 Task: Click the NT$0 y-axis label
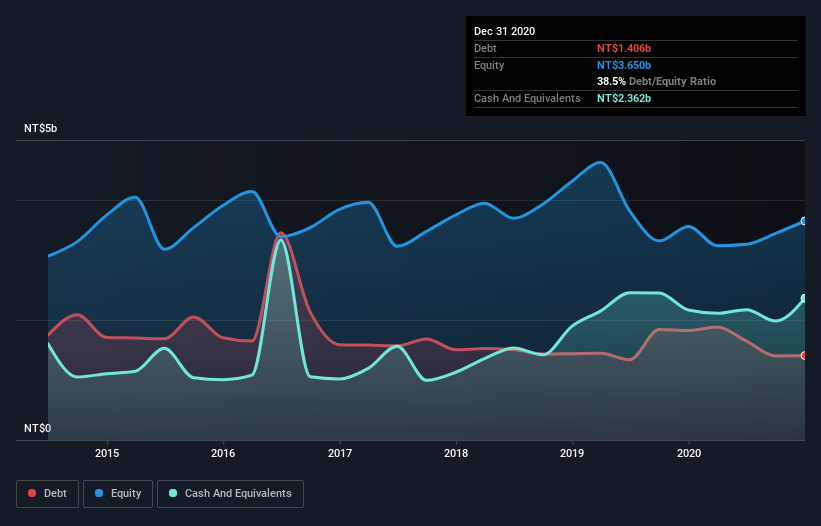(38, 428)
